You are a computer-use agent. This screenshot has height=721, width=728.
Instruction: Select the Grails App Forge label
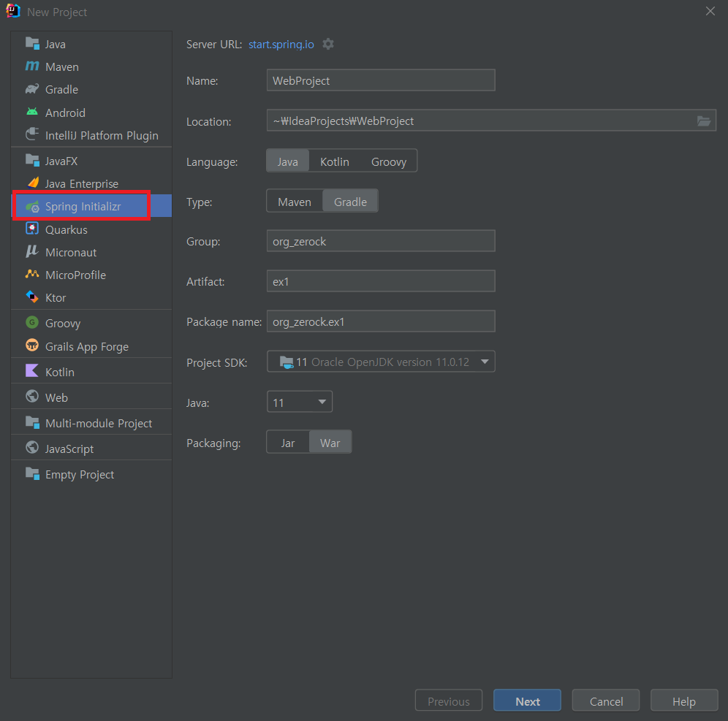tap(87, 346)
